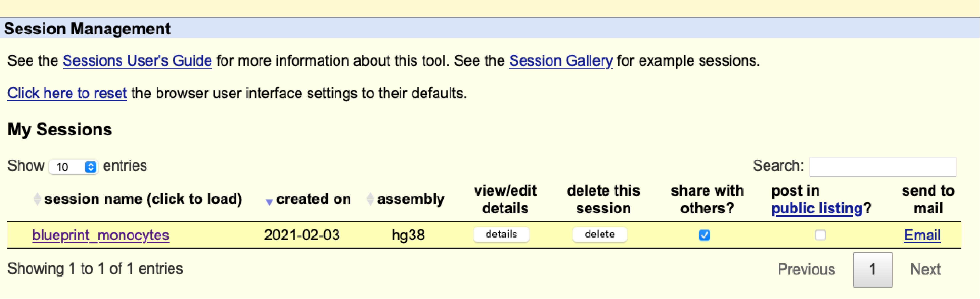Enable post in public listing checkbox

click(x=820, y=235)
